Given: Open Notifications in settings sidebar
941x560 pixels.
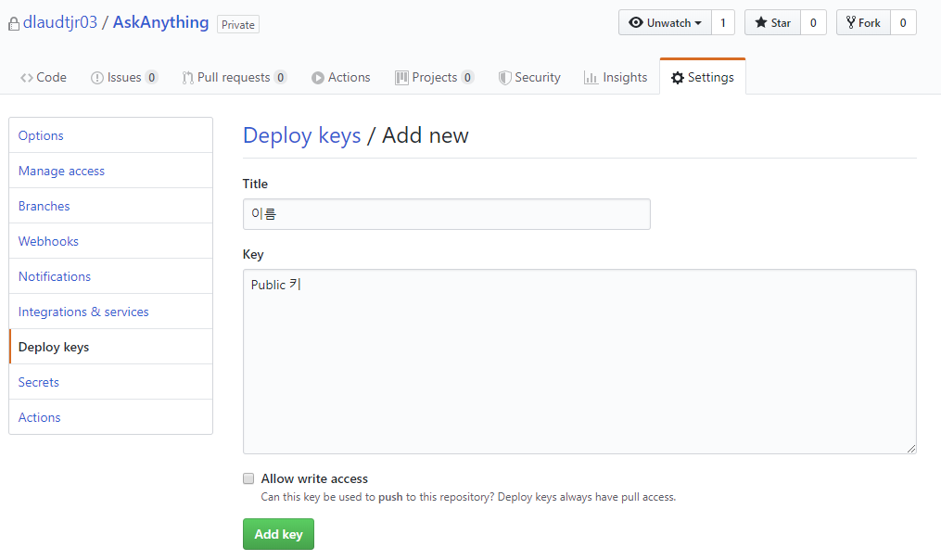Looking at the screenshot, I should pyautogui.click(x=111, y=276).
